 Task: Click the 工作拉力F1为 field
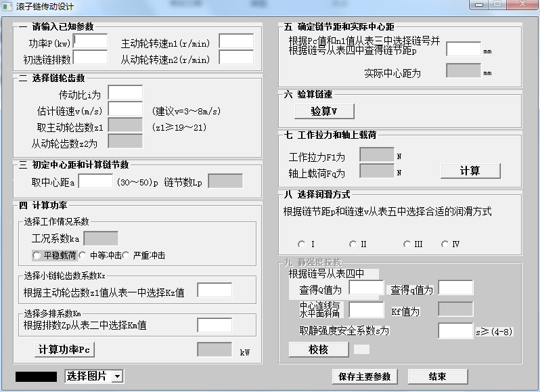[x=377, y=154]
